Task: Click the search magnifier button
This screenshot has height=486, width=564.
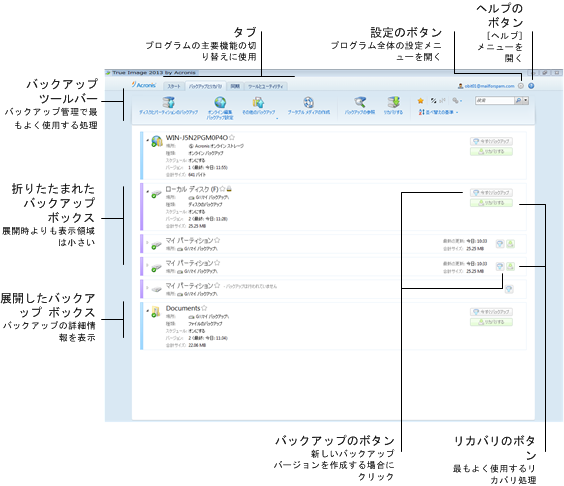Action: (518, 100)
